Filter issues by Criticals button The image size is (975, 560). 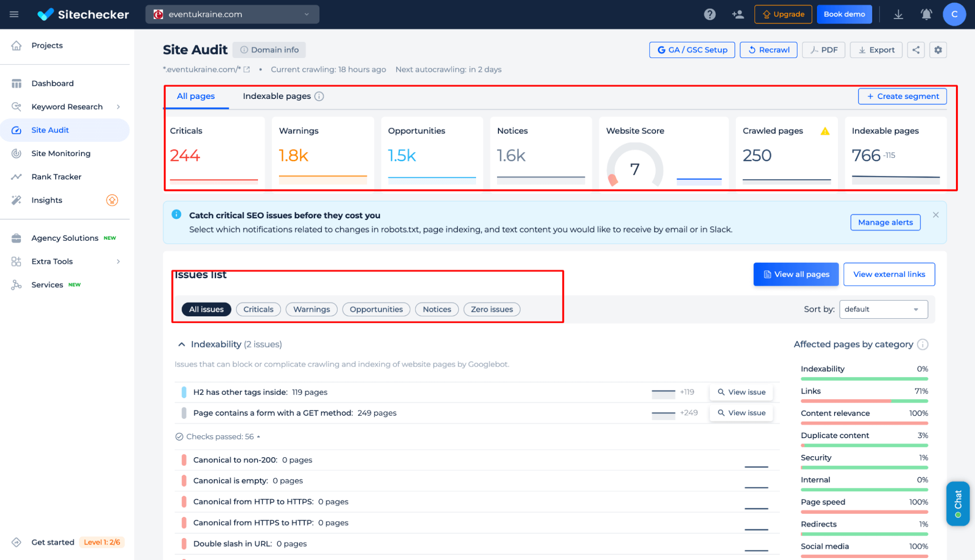coord(258,309)
